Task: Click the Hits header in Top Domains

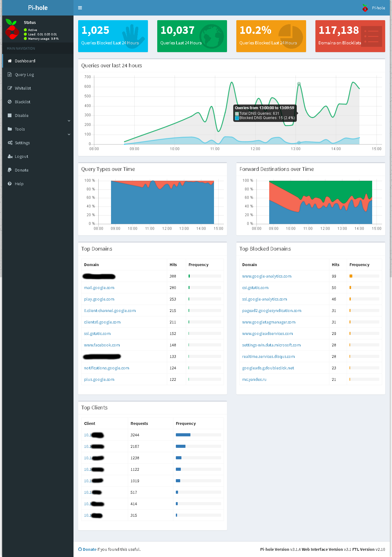Action: (x=173, y=265)
